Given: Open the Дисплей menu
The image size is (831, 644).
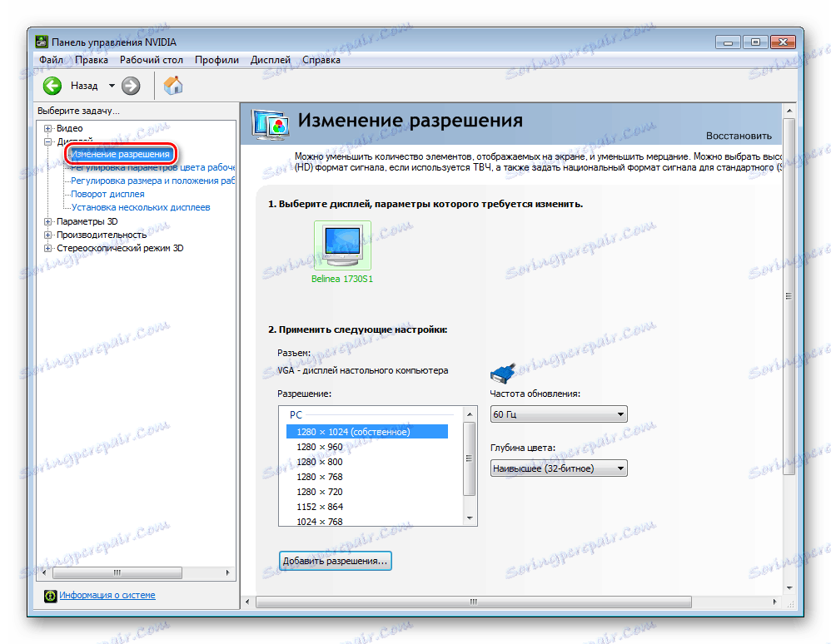Looking at the screenshot, I should pyautogui.click(x=271, y=60).
